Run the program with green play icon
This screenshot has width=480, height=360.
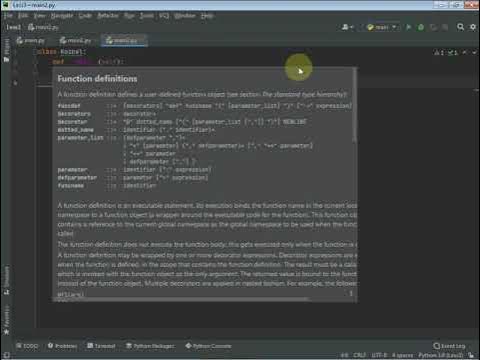click(408, 27)
